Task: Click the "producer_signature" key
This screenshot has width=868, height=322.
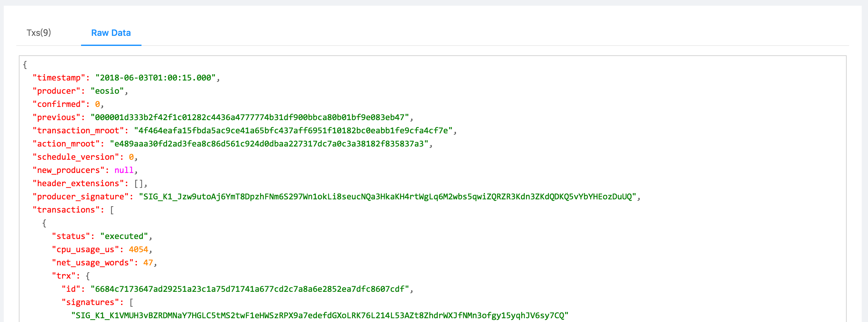Action: tap(80, 196)
